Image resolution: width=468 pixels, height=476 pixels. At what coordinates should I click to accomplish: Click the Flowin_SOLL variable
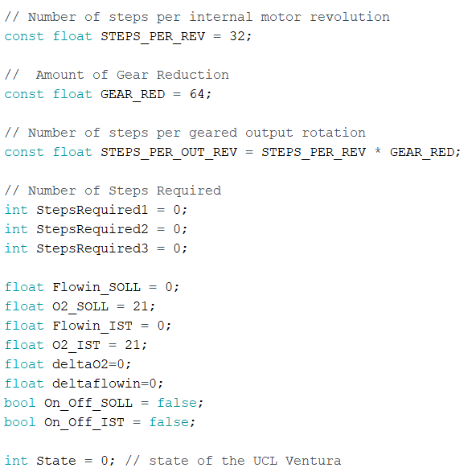click(x=96, y=288)
